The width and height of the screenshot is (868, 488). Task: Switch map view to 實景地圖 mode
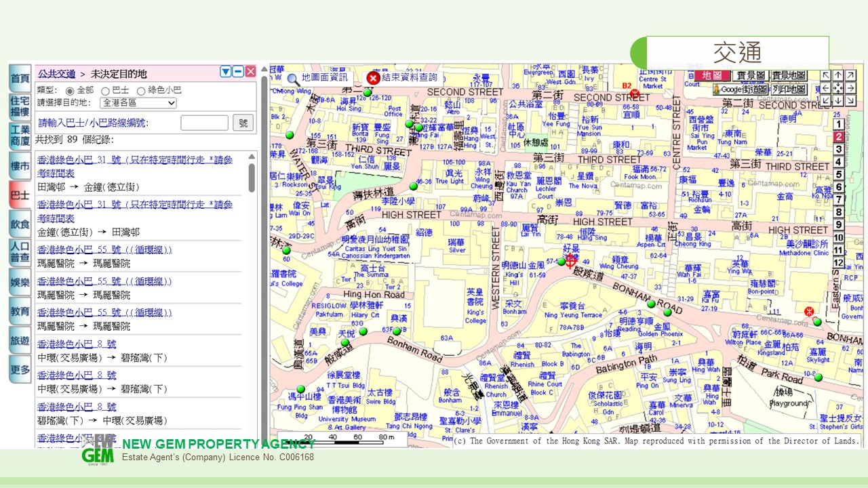789,75
